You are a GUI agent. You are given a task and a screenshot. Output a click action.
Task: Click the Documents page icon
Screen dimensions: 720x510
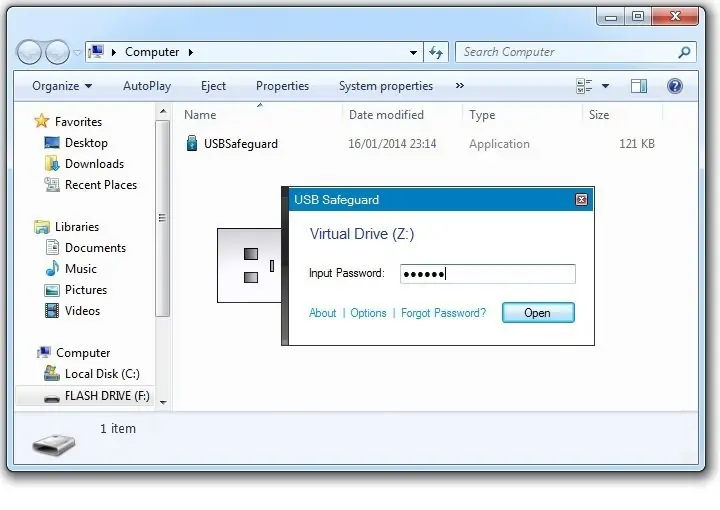tap(52, 247)
